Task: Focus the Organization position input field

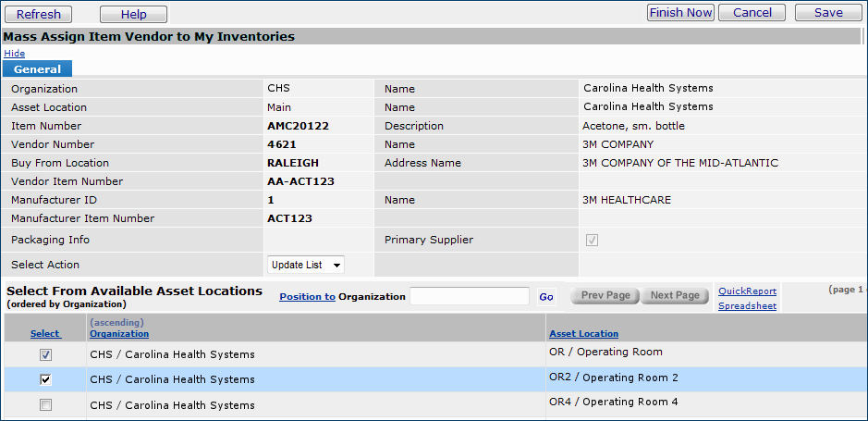Action: point(469,297)
